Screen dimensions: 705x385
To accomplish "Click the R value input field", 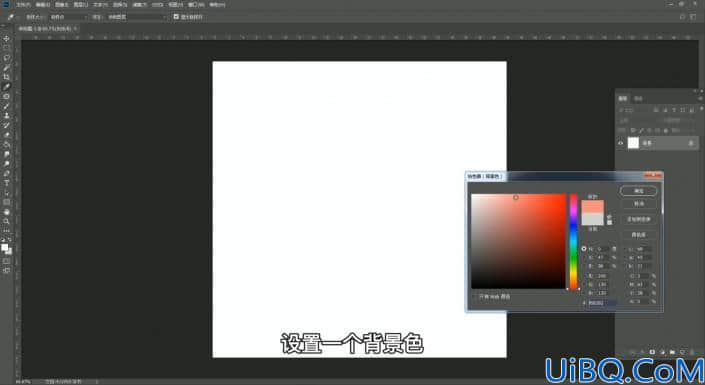I will (602, 276).
